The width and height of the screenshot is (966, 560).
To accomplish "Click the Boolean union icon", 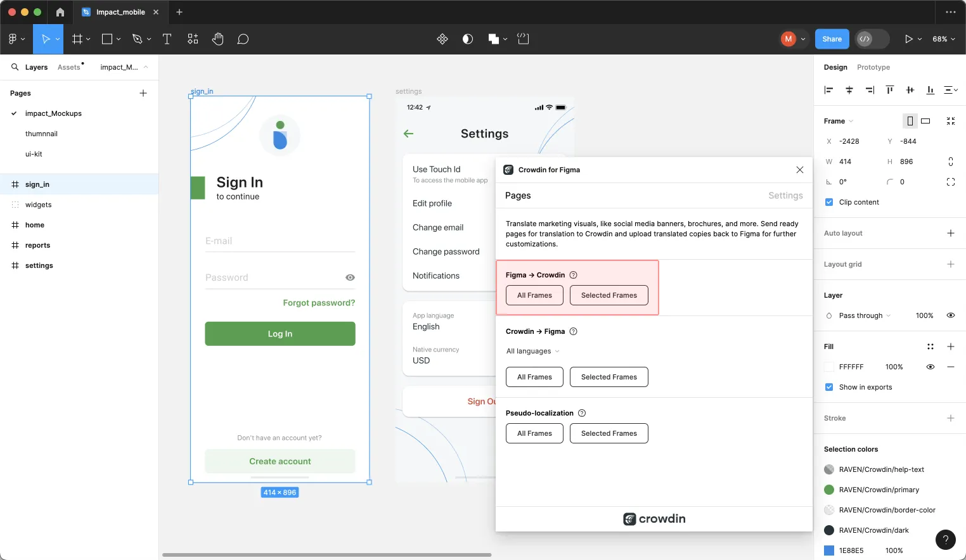I will click(x=494, y=39).
